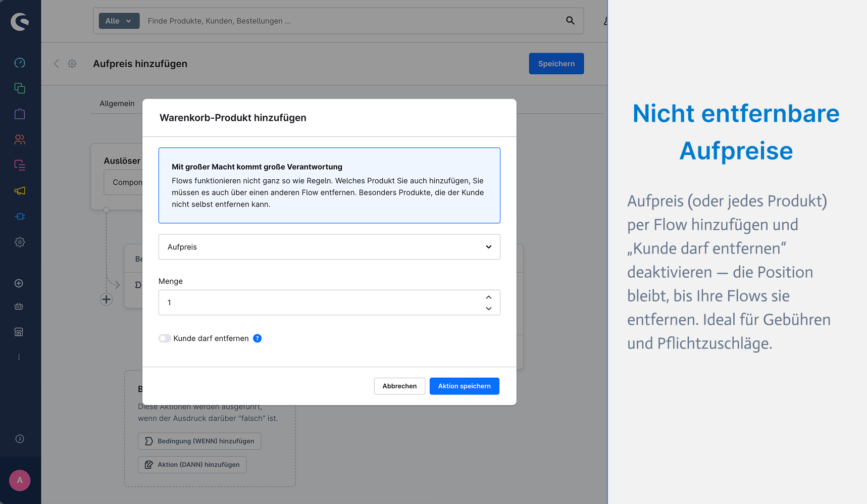The width and height of the screenshot is (867, 504).
Task: Open the Catalogues icon in sidebar
Action: (x=20, y=88)
